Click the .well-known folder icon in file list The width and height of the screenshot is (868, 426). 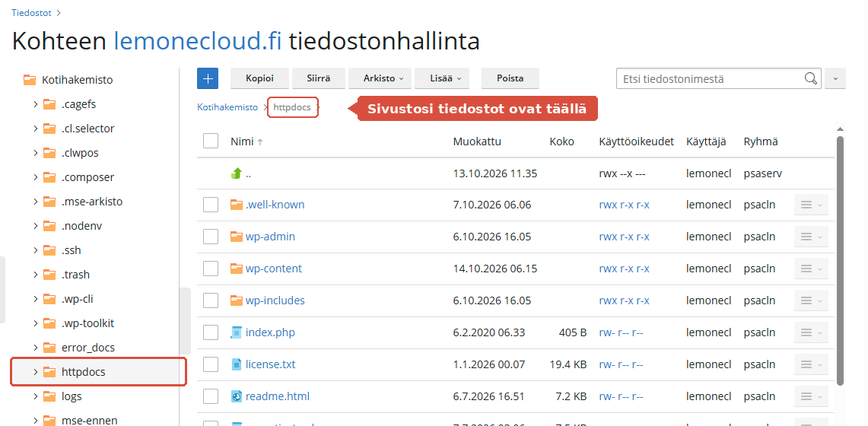[x=237, y=205]
